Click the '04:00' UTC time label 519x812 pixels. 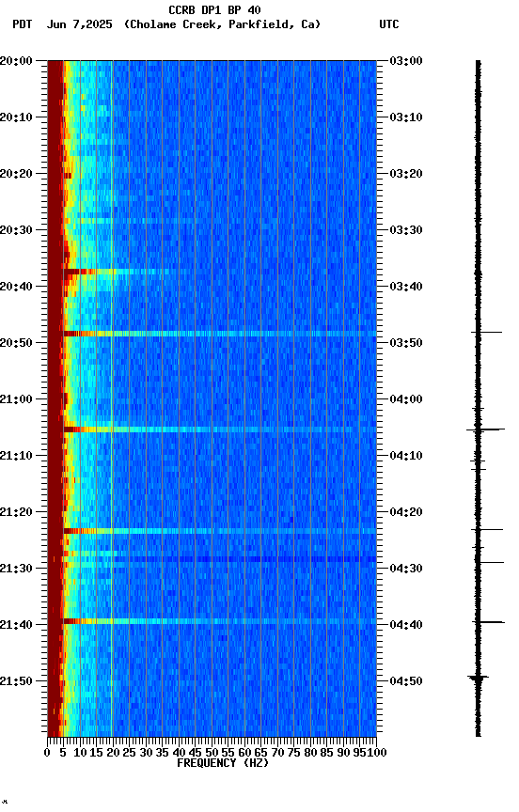pyautogui.click(x=406, y=399)
